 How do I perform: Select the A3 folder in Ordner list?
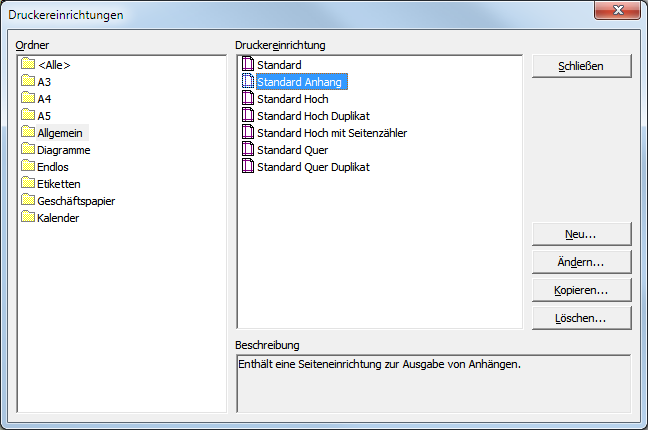[x=44, y=82]
